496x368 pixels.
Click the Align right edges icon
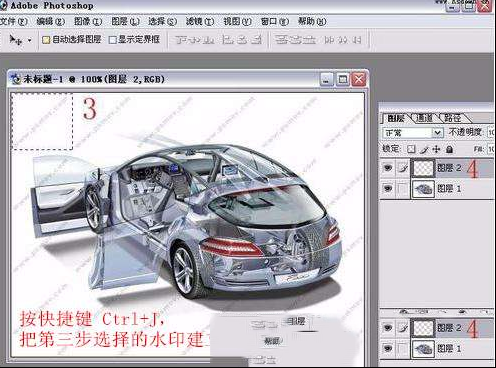pyautogui.click(x=256, y=40)
